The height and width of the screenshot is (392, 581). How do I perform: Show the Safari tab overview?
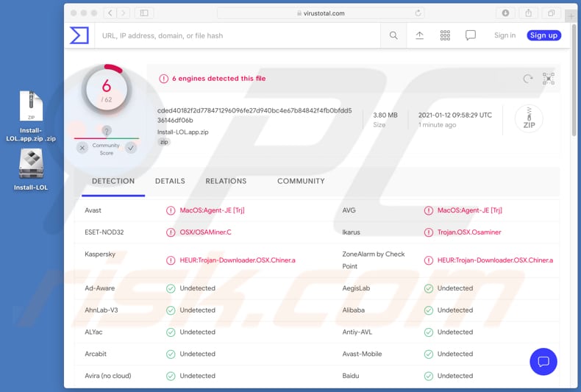(x=552, y=13)
